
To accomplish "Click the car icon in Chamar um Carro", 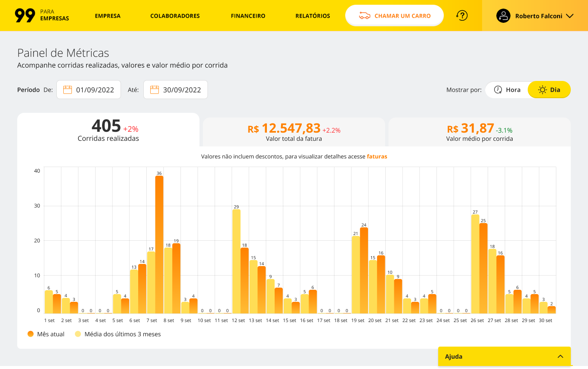I will coord(365,16).
